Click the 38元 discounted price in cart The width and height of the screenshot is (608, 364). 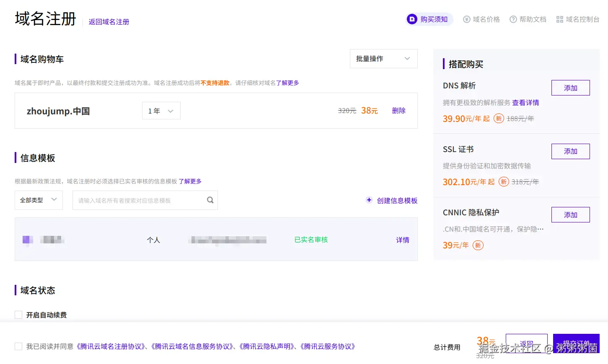tap(370, 111)
